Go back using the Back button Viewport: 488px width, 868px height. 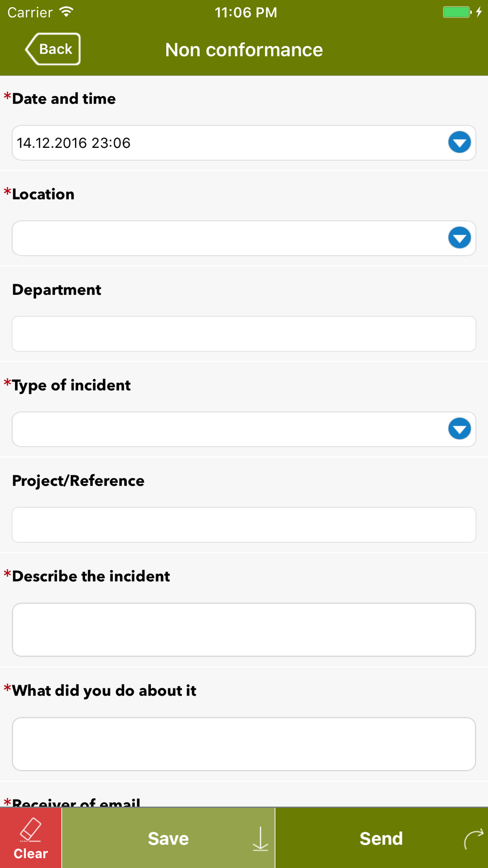point(53,49)
